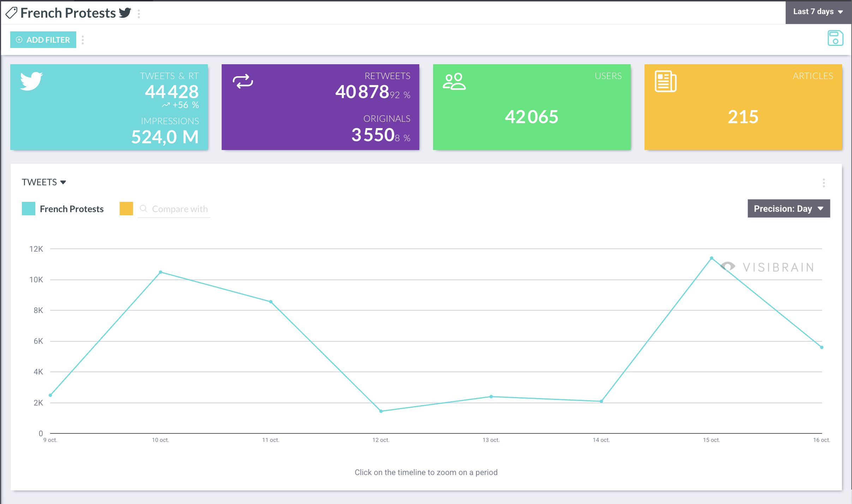Open the Last 7 days date range dropdown

coord(818,12)
